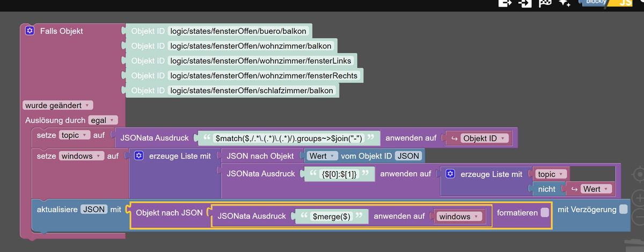
Task: Open windows dropdown in $merge anwenden auf
Action: point(458,217)
